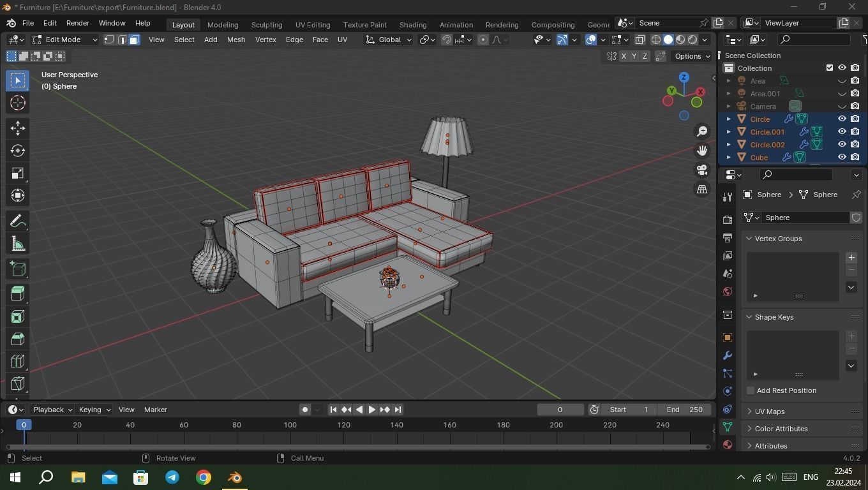Toggle X-ray display
Viewport: 868px width, 490px height.
(x=640, y=40)
